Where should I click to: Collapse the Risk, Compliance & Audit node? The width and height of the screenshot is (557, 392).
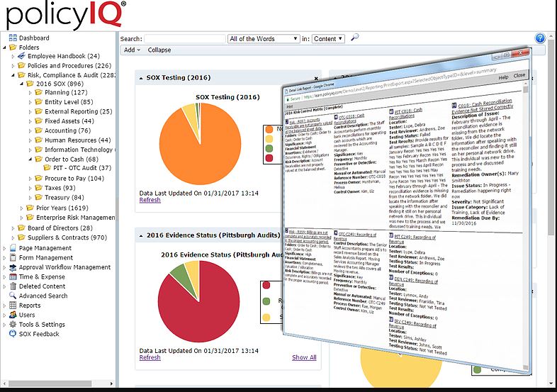(x=13, y=75)
